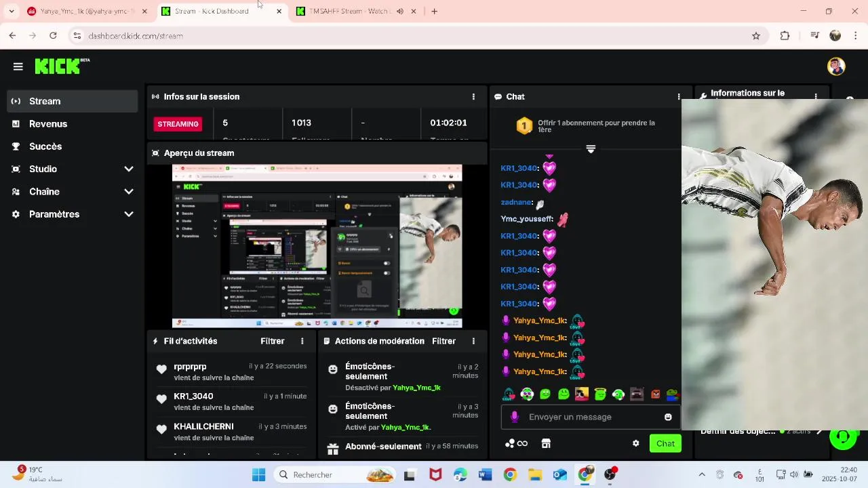Collapse the chat leaderboard using the handle
868x488 pixels.
pos(591,149)
